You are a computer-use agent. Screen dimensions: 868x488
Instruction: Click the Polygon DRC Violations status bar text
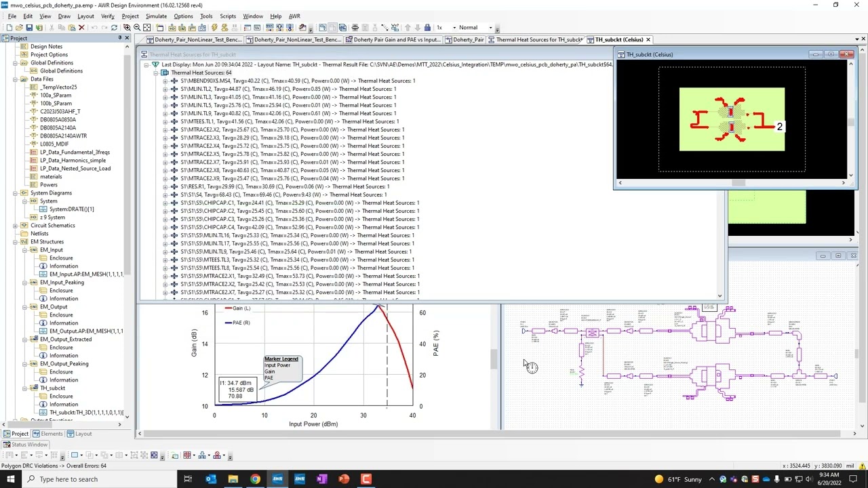point(54,466)
